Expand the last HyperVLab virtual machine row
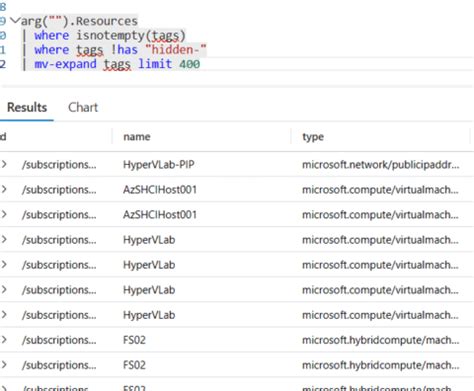474x391 pixels. (4, 315)
